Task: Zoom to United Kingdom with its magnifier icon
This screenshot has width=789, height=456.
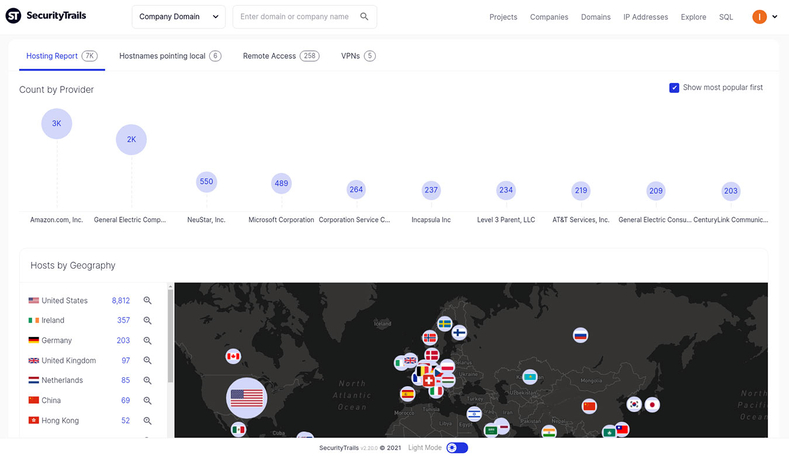Action: (x=147, y=360)
